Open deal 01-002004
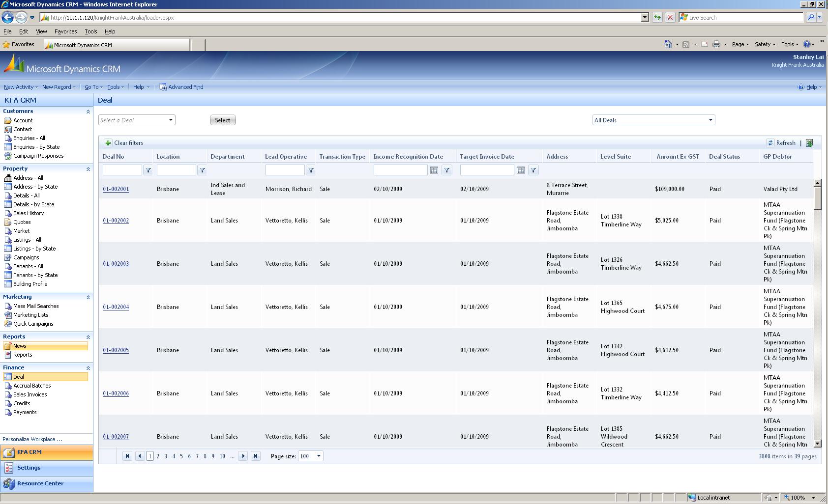The image size is (828, 504). [x=116, y=307]
